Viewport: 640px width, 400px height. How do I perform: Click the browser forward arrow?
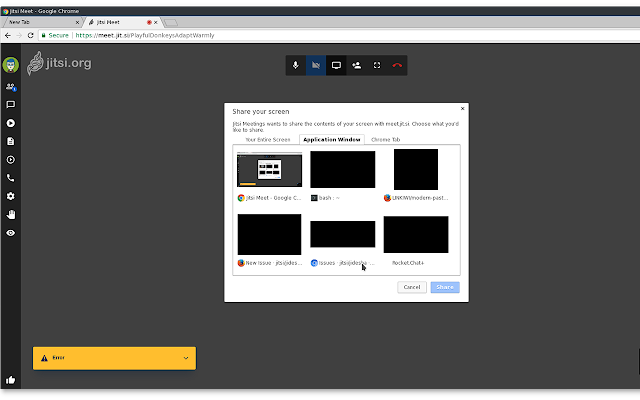click(19, 36)
